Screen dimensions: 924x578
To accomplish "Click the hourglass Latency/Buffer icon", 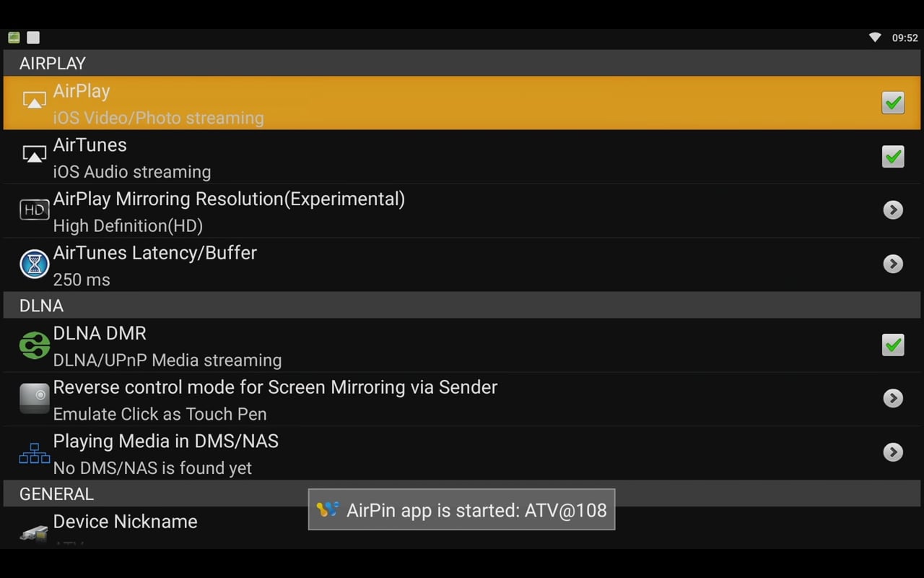I will [34, 263].
